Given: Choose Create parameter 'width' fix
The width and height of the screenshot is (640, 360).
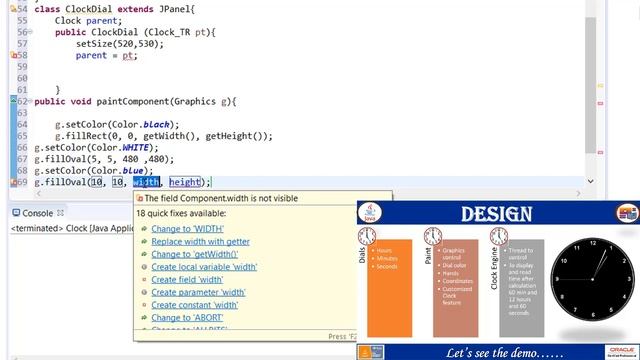Looking at the screenshot, I should 198,292.
